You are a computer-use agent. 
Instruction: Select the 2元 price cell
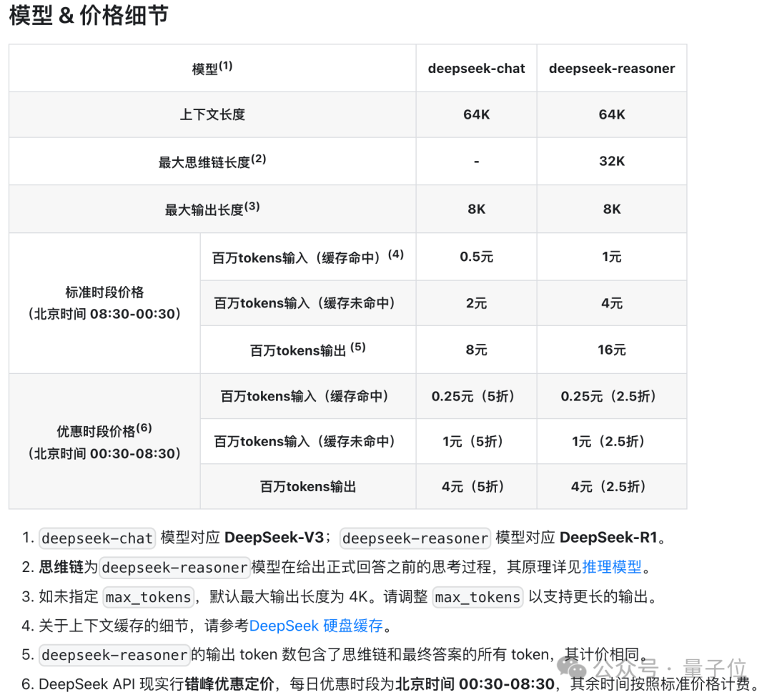click(x=476, y=303)
